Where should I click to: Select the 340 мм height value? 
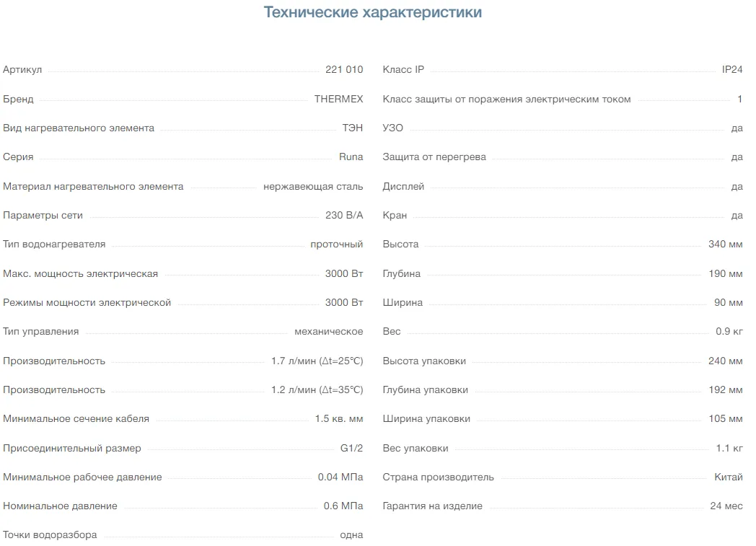coord(725,245)
